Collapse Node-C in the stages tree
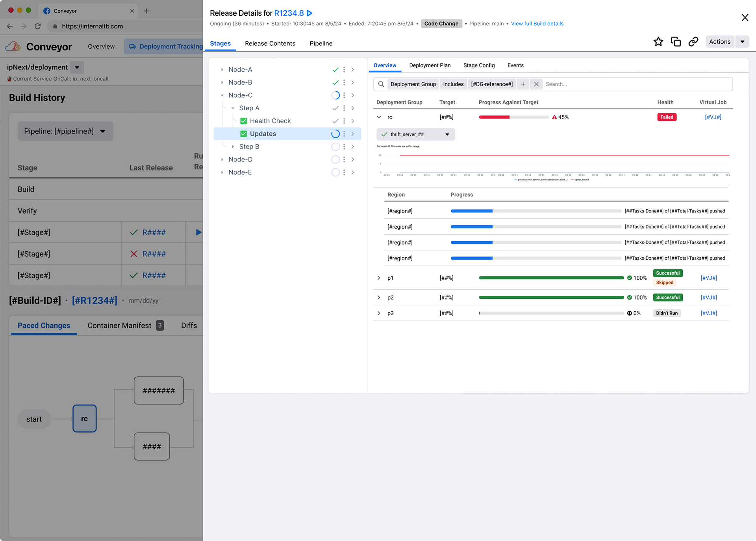The width and height of the screenshot is (756, 541). tap(222, 95)
